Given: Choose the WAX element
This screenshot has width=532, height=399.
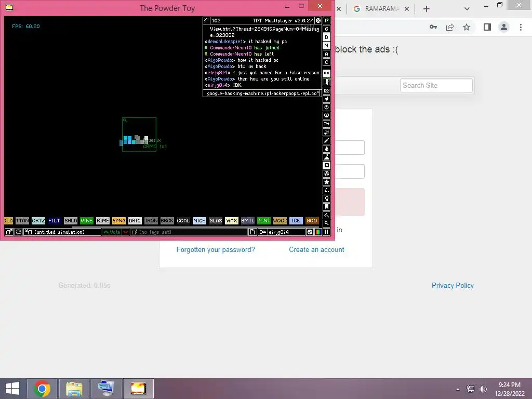Looking at the screenshot, I should point(232,221).
